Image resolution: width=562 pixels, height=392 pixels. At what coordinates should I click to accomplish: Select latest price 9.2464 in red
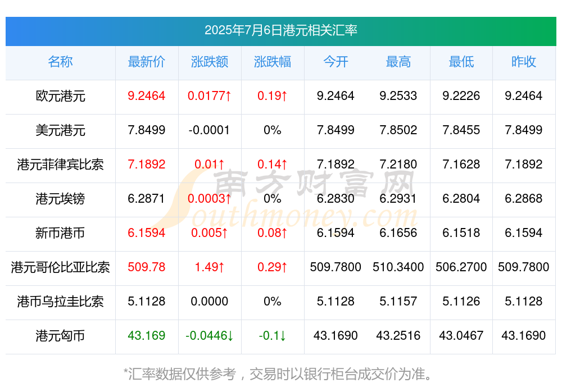pos(147,95)
